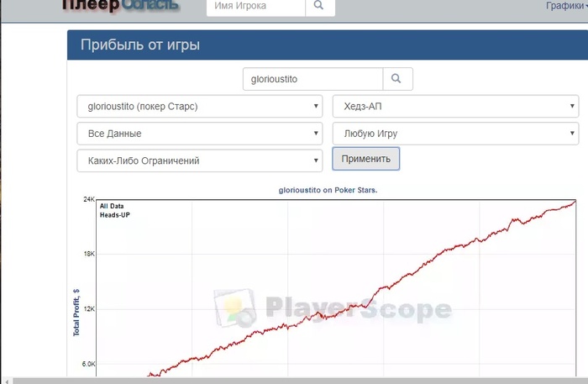Click the Прибыль от игры heading
The image size is (588, 384).
[x=140, y=45]
